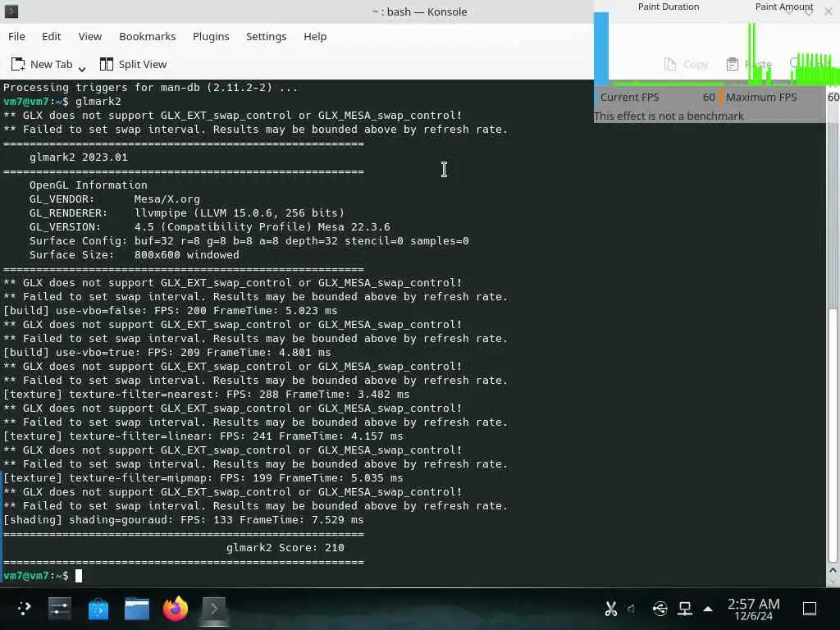Click the Split View toolbar button

pyautogui.click(x=134, y=64)
